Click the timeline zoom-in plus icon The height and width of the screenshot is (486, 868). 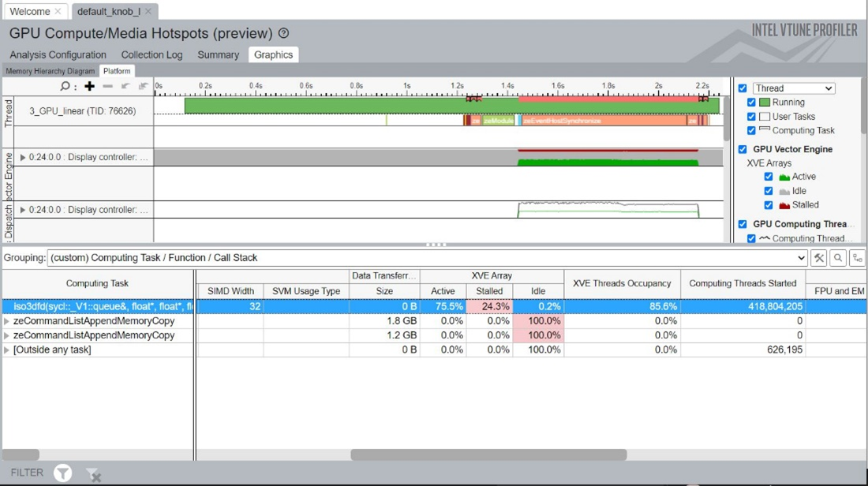pos(90,86)
